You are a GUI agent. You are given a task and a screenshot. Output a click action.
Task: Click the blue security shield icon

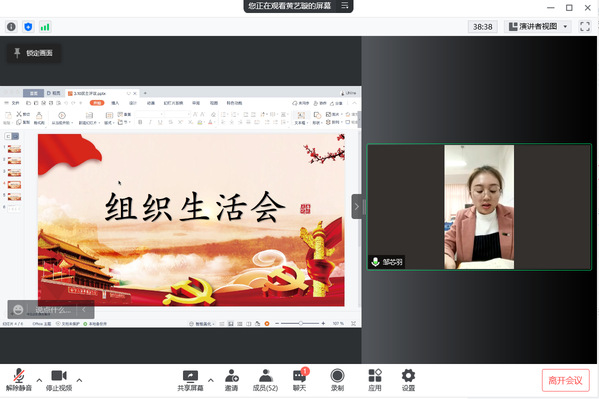[28, 27]
